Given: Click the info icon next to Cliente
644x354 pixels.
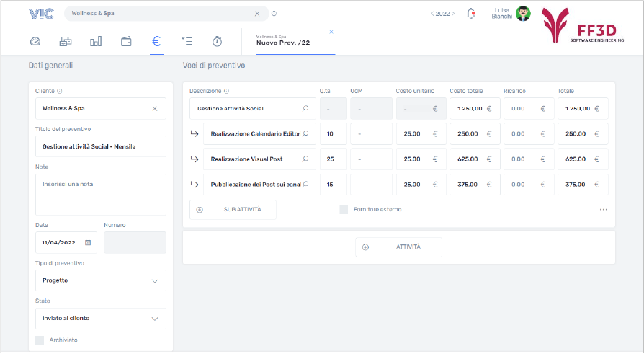Looking at the screenshot, I should coord(60,92).
